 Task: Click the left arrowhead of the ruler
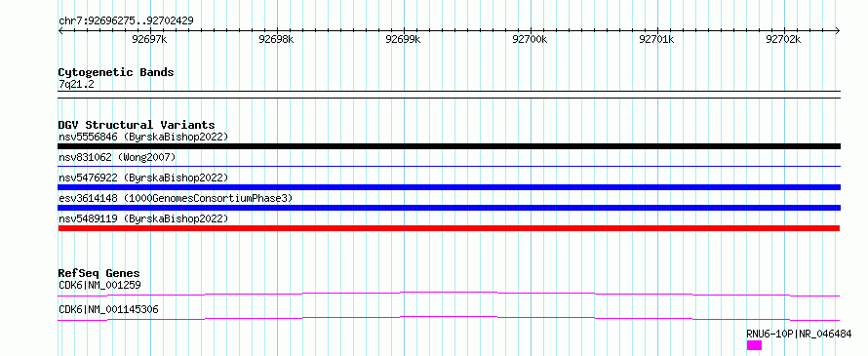(x=60, y=30)
